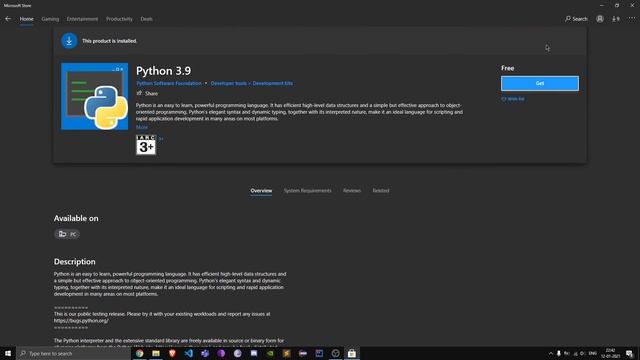Minimize the Microsoft Store window
The image size is (640, 360).
tap(602, 5)
